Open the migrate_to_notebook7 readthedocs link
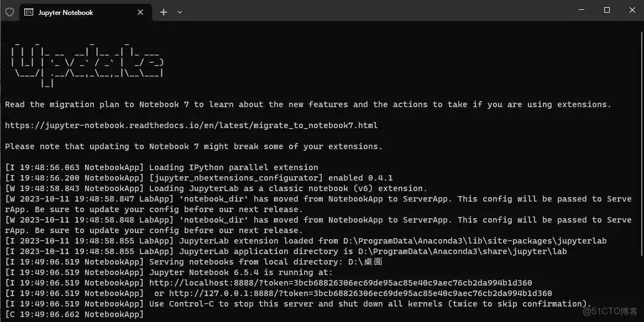 pyautogui.click(x=191, y=125)
